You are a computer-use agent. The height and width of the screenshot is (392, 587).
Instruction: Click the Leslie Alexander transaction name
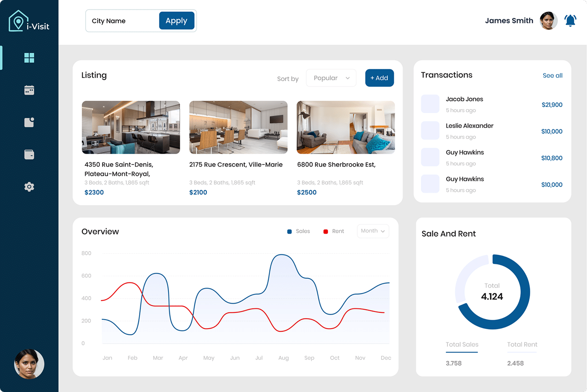pos(470,126)
